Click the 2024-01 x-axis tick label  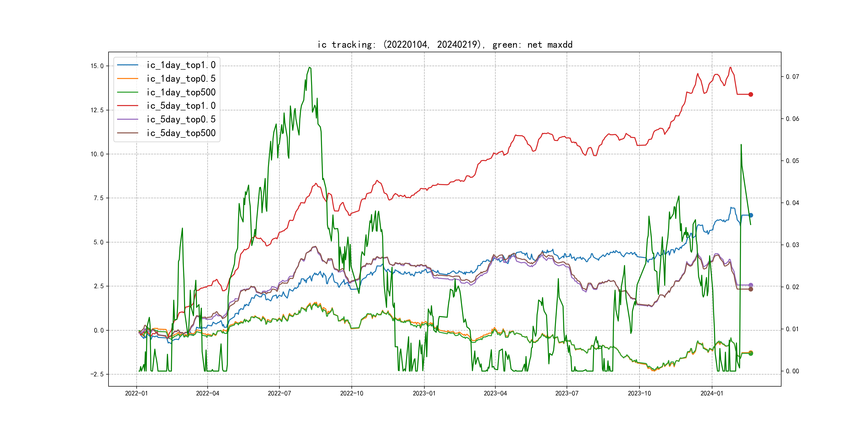pyautogui.click(x=712, y=393)
